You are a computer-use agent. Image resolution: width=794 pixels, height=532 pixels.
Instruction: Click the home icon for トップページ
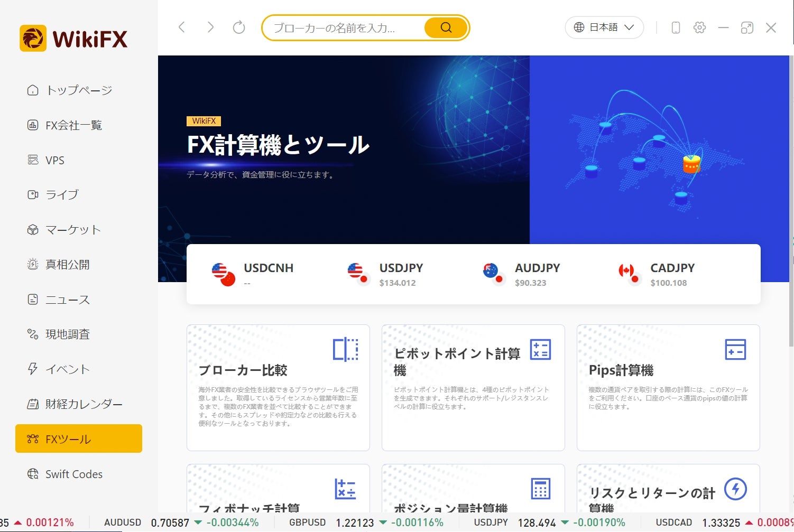coord(33,90)
